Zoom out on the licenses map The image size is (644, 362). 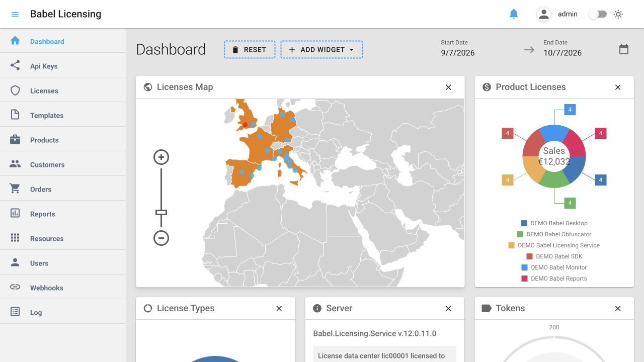tap(161, 238)
